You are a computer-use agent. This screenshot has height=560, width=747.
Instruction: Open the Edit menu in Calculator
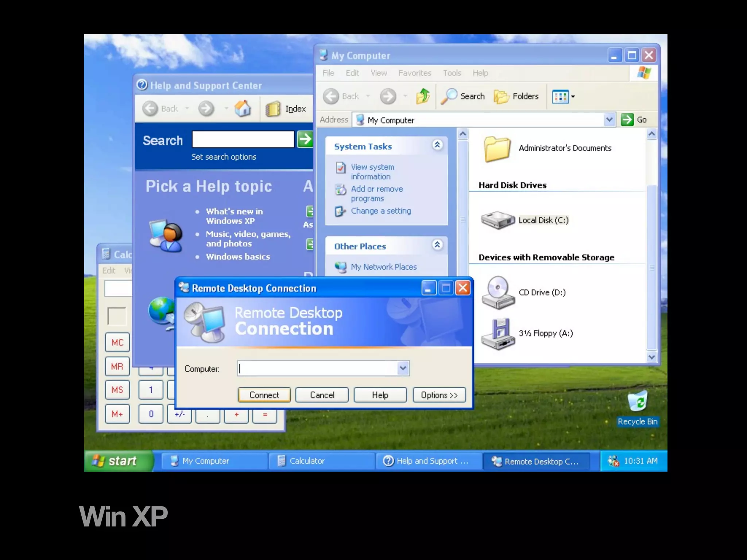coord(109,271)
